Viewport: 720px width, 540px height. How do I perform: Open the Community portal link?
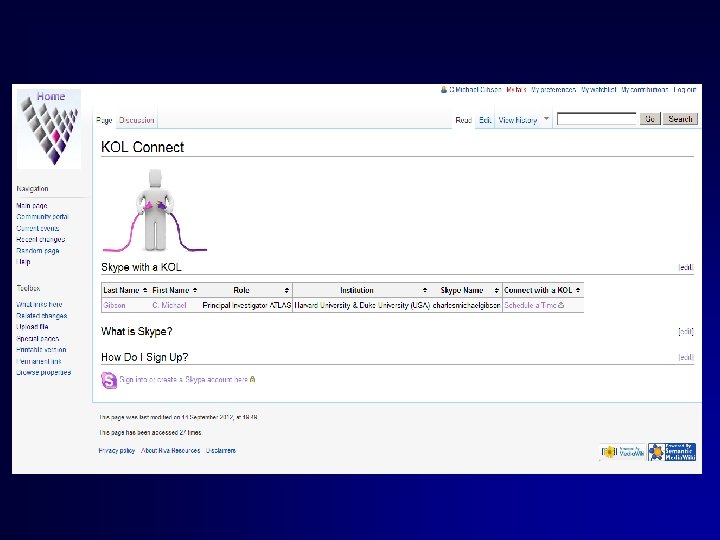pos(42,217)
